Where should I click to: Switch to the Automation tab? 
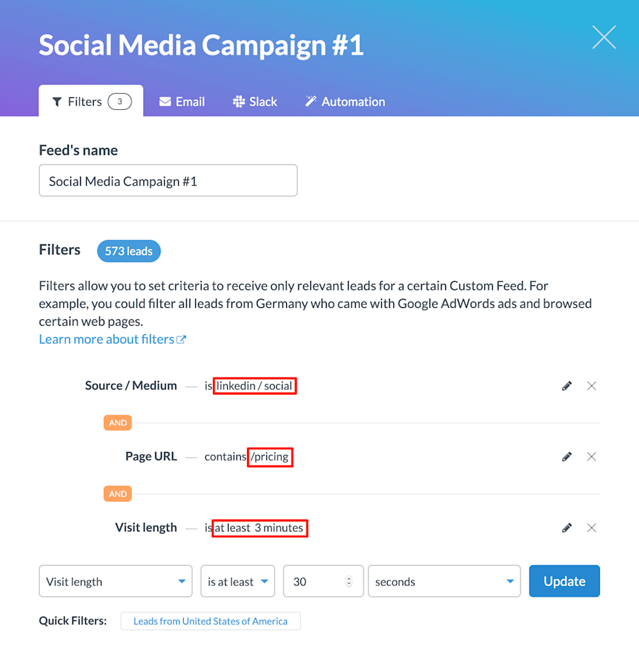point(344,101)
